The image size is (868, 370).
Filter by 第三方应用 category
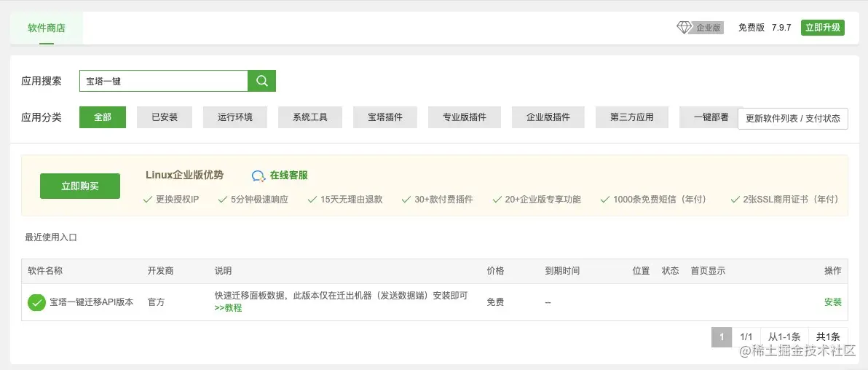(x=631, y=117)
